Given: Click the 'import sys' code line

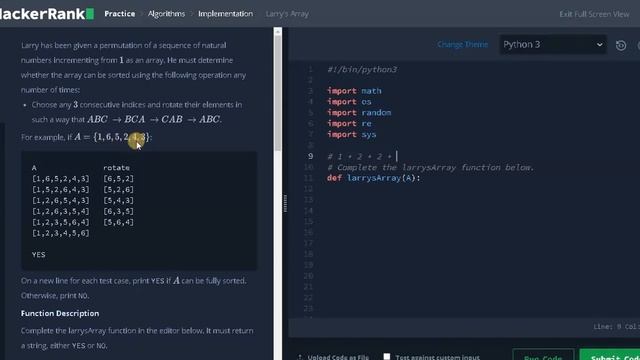Looking at the screenshot, I should [x=351, y=134].
